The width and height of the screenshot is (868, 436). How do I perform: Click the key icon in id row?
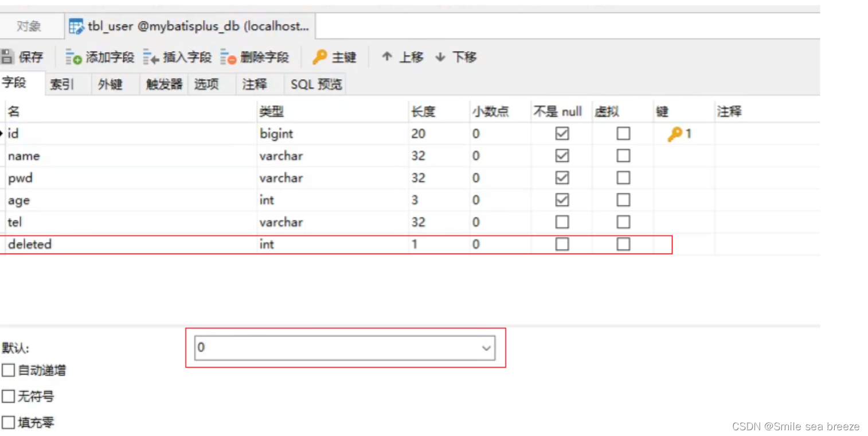[675, 134]
